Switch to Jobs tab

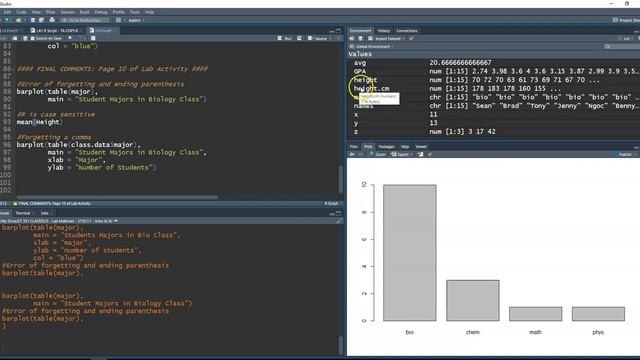click(44, 213)
